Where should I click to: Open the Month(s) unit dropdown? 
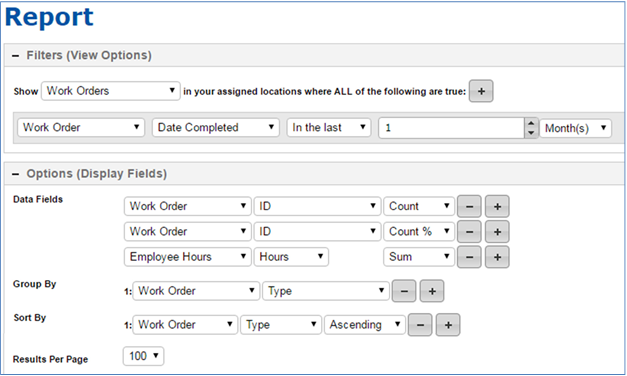[x=575, y=128]
